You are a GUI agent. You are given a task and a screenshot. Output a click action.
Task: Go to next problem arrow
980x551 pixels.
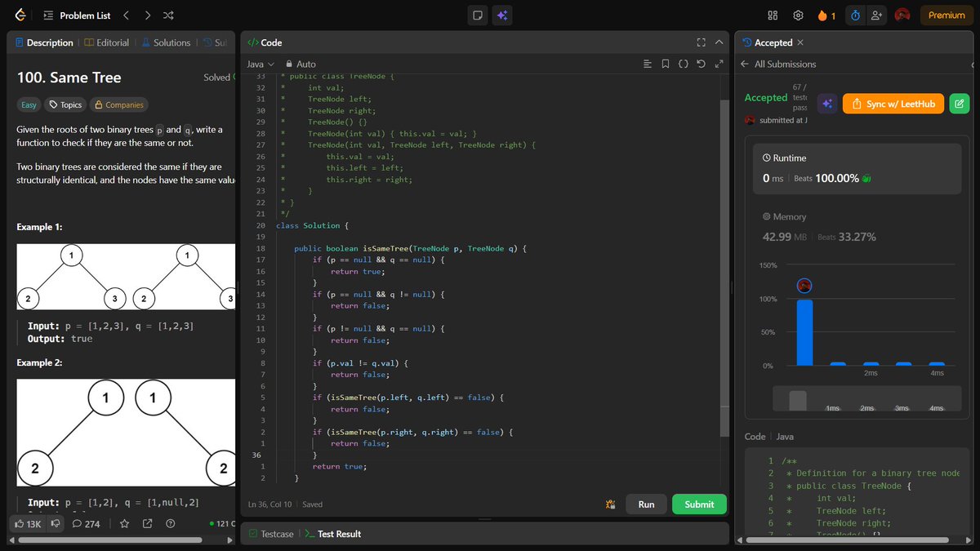tap(147, 15)
